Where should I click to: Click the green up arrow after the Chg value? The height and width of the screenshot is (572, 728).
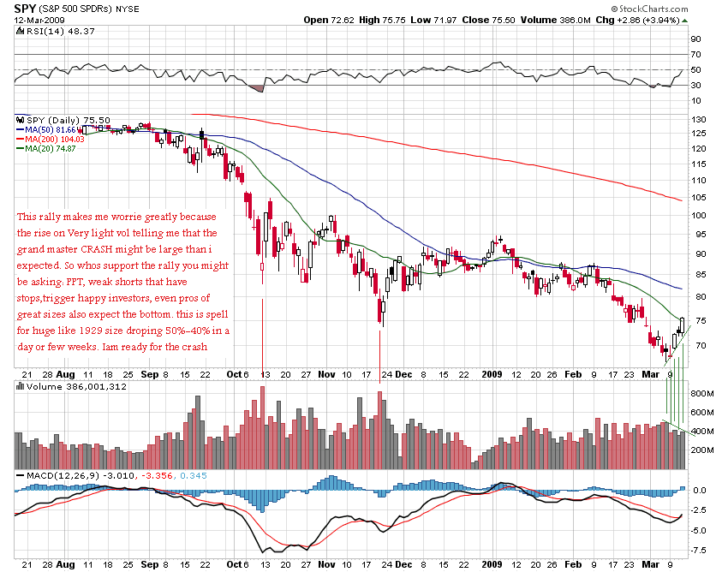click(x=685, y=21)
